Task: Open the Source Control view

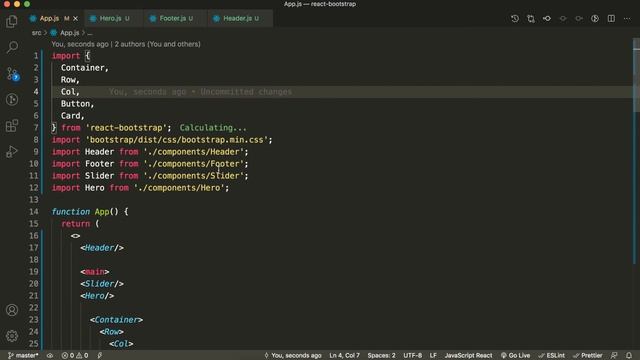Action: [12, 74]
